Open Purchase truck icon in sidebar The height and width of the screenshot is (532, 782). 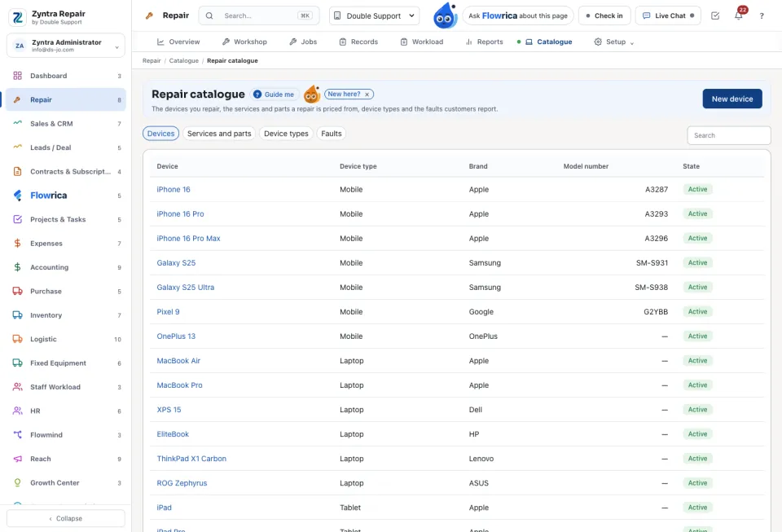pos(17,291)
